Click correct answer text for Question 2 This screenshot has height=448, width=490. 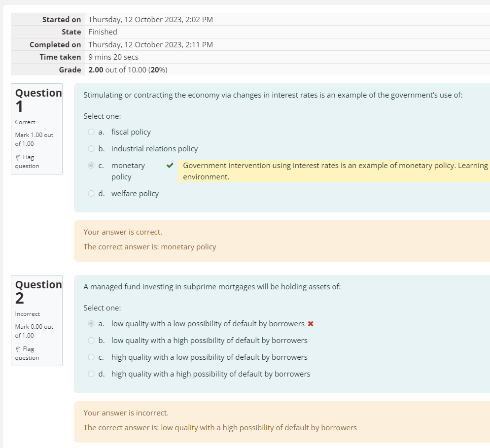coord(220,428)
